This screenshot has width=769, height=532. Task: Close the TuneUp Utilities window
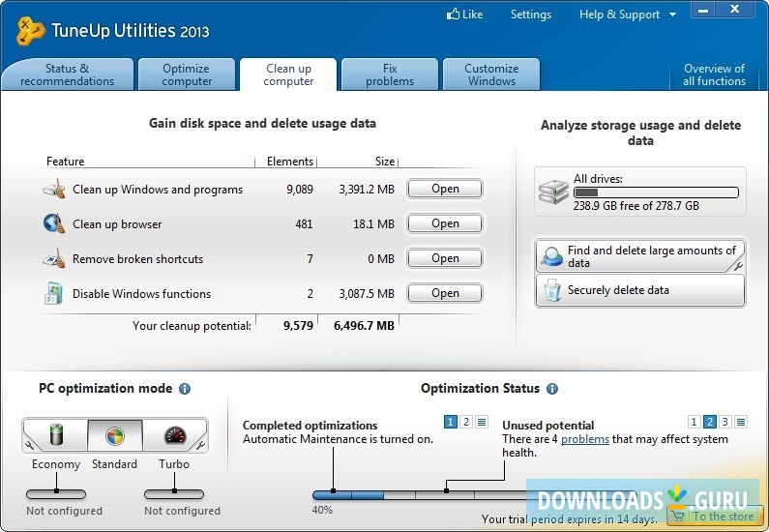pos(735,10)
